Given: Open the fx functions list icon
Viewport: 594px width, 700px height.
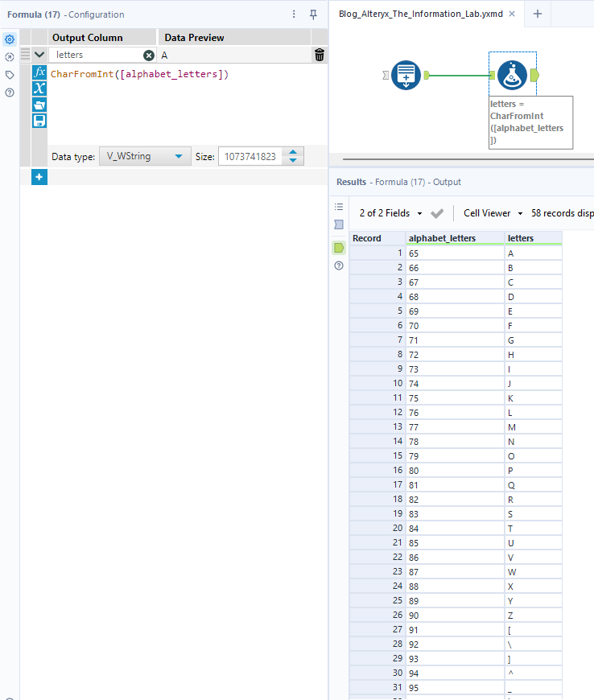Looking at the screenshot, I should click(39, 72).
